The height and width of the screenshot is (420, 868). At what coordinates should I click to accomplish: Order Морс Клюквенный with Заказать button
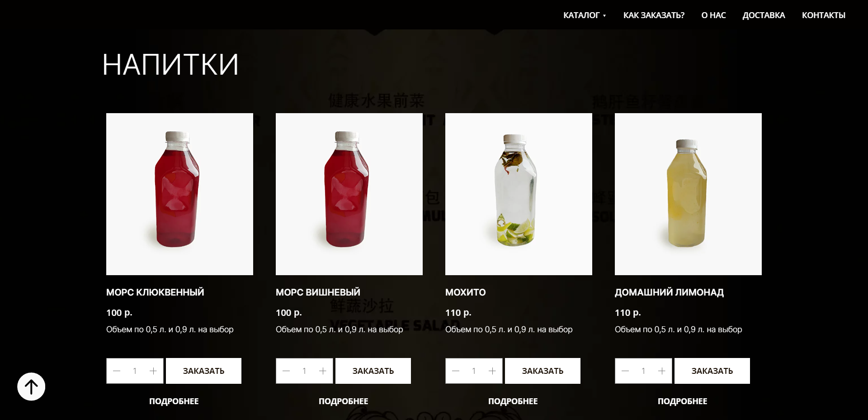click(x=203, y=371)
